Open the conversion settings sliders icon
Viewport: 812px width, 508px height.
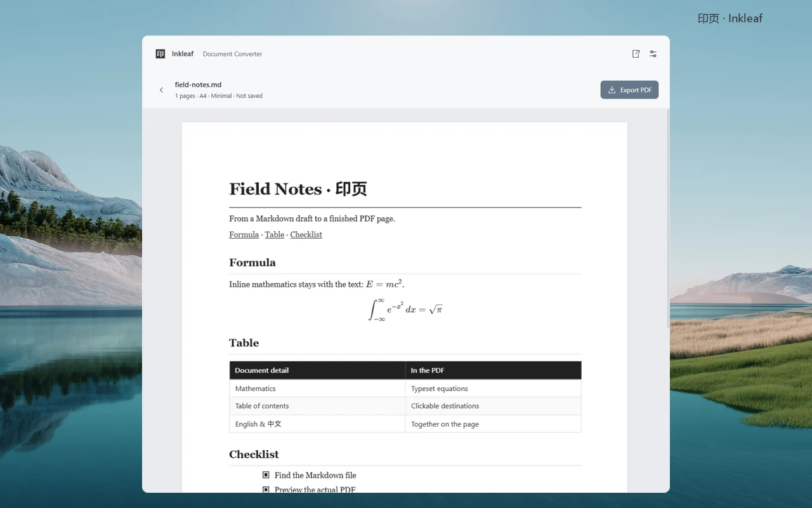pos(653,54)
